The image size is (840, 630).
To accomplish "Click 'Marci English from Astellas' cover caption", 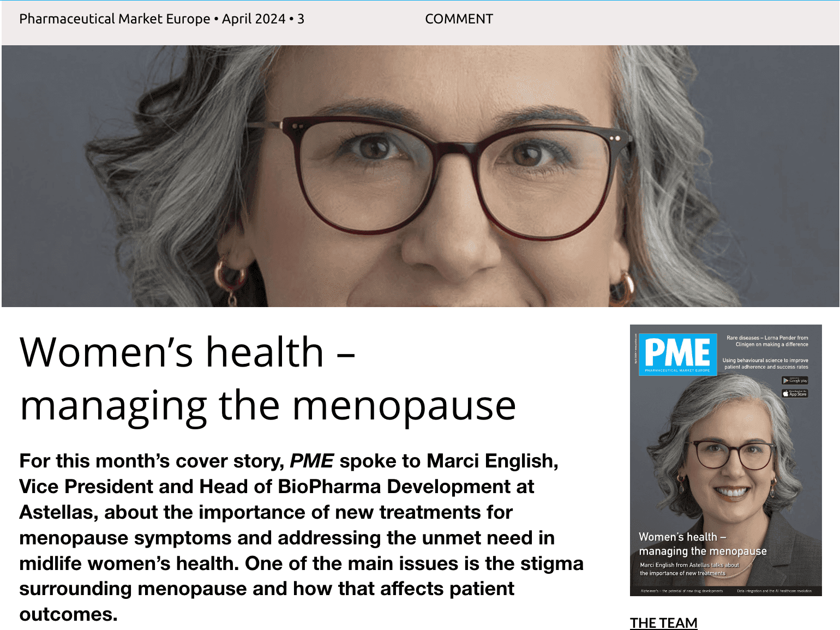I will click(689, 569).
